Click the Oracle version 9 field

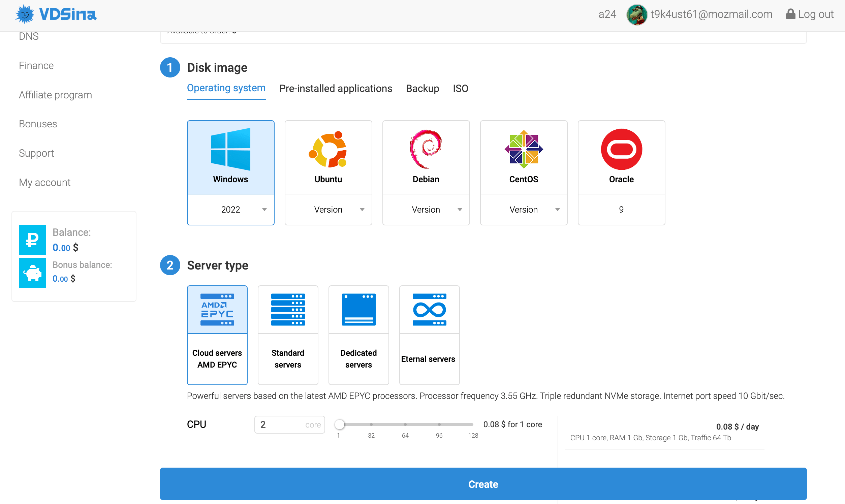point(621,210)
